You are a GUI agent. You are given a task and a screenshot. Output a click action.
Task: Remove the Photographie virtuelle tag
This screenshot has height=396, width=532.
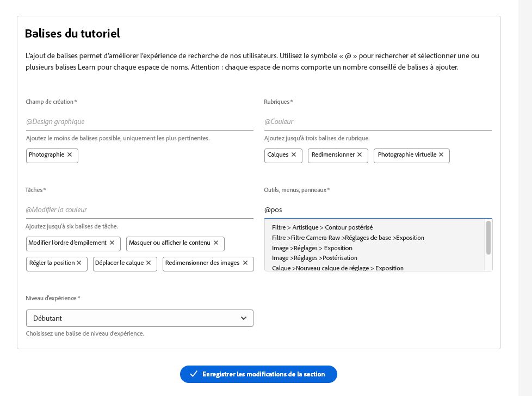coord(441,155)
